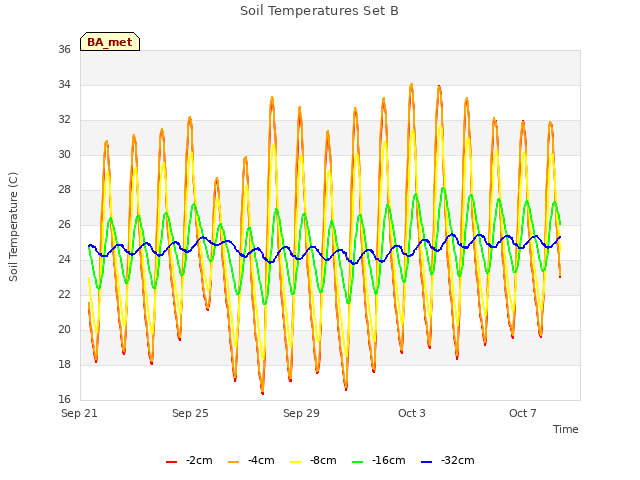Click the green -16cm legend color marker
Viewport: 640px width, 480px height.
tap(358, 462)
